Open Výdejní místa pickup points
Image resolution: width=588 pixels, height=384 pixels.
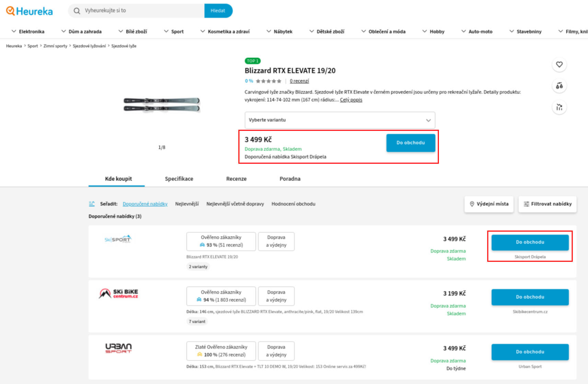pyautogui.click(x=489, y=204)
